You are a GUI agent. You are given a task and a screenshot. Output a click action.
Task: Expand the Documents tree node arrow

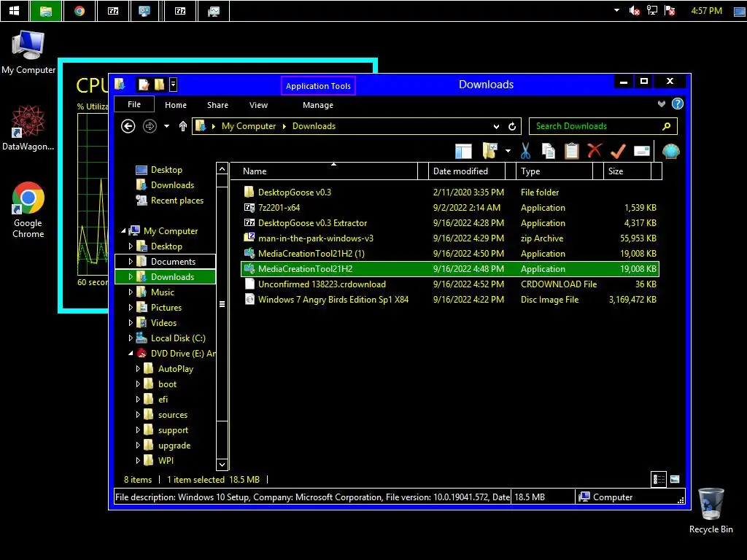coord(131,262)
